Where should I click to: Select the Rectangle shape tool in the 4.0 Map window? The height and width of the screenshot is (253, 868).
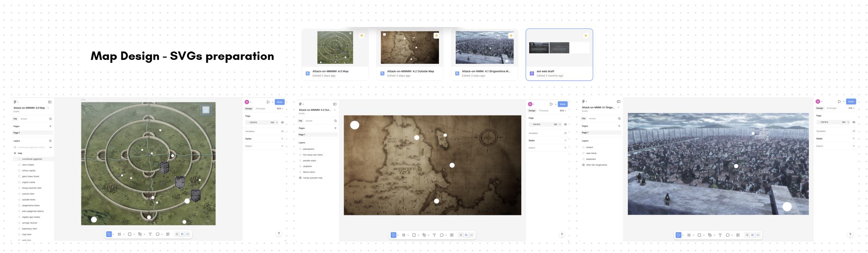pyautogui.click(x=130, y=234)
